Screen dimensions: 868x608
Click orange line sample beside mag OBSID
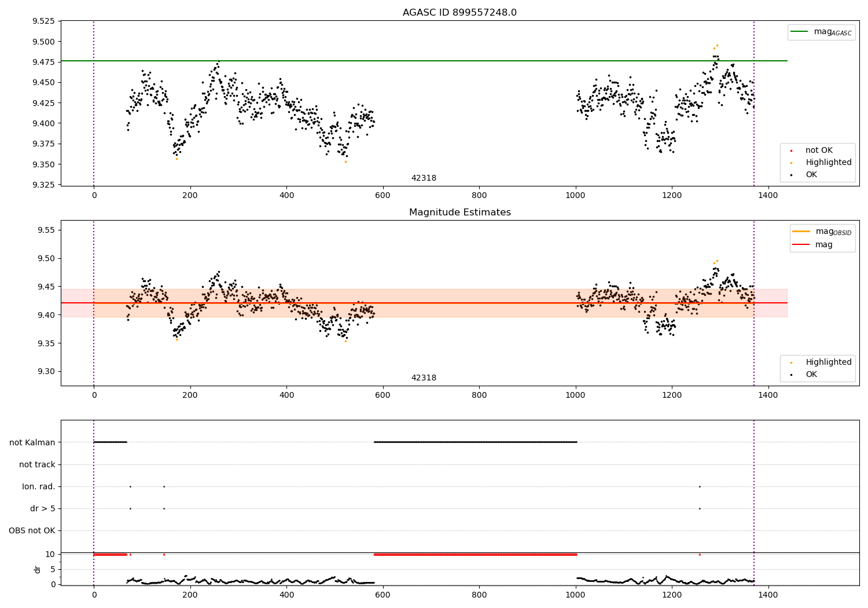click(x=801, y=232)
